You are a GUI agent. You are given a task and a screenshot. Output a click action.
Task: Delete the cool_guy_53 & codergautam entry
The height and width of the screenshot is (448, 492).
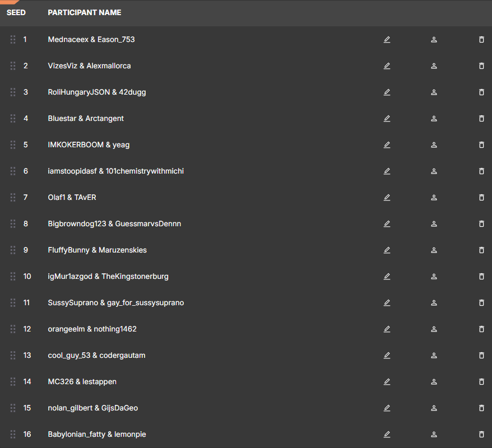point(481,356)
